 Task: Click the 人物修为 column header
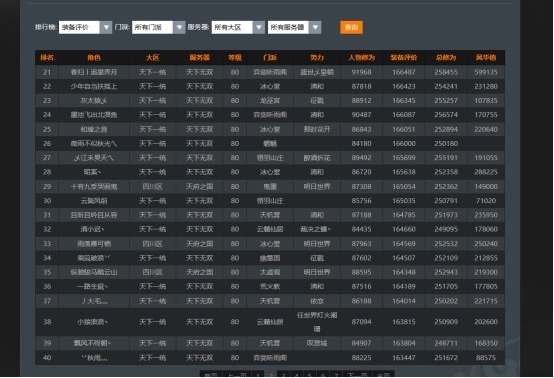361,58
